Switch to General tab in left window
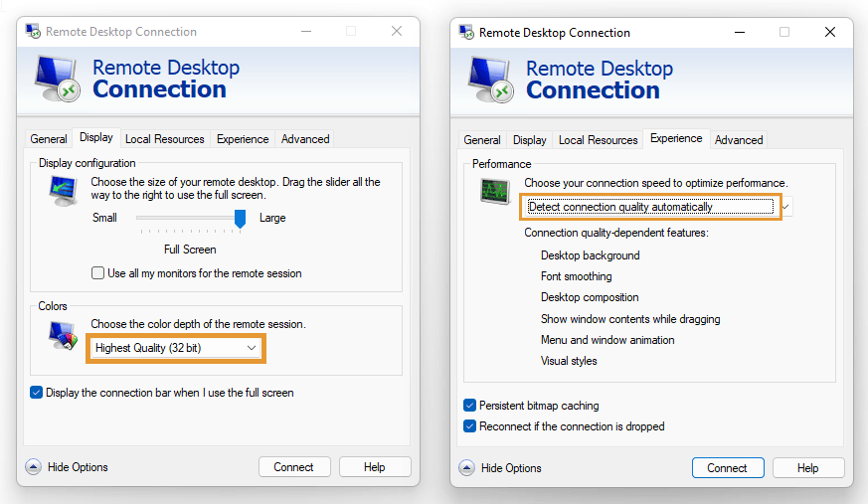The height and width of the screenshot is (504, 868). [49, 139]
